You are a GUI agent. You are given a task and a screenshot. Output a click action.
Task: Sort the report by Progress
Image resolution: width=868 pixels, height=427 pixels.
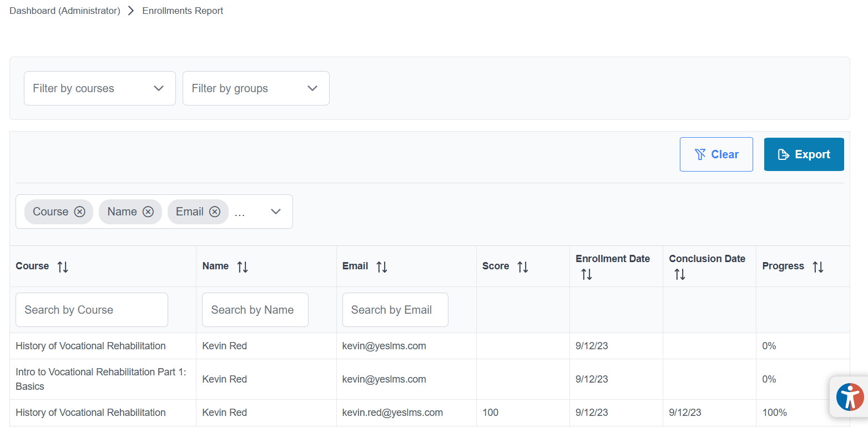(x=818, y=266)
